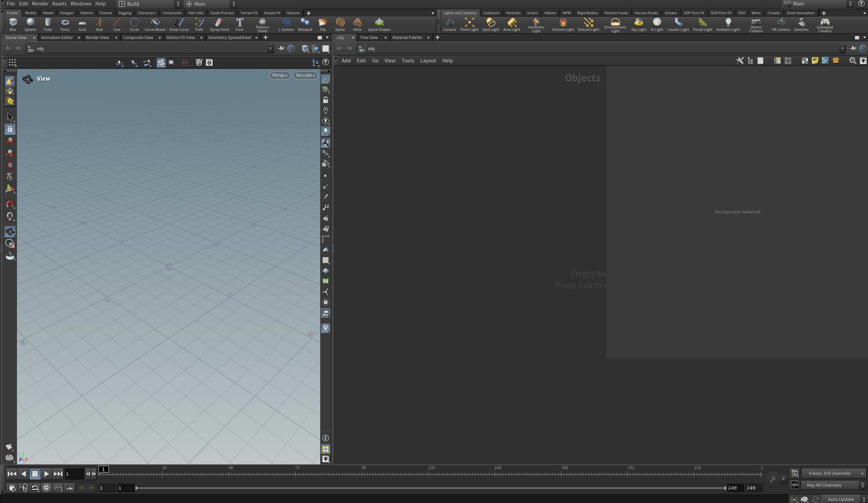Toggle real-time playback clock button
Screen dimensions: 868x503
[46, 488]
